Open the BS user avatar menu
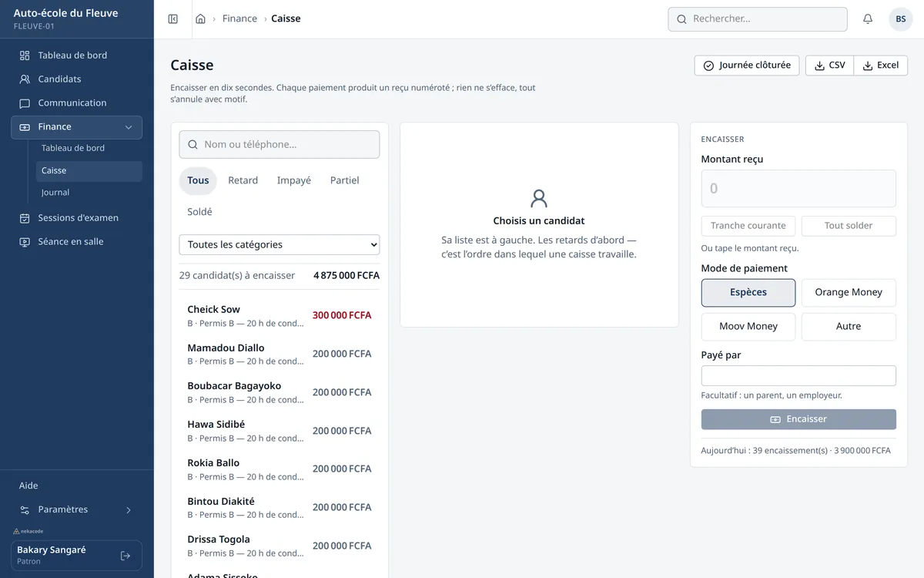924x578 pixels. click(x=901, y=18)
